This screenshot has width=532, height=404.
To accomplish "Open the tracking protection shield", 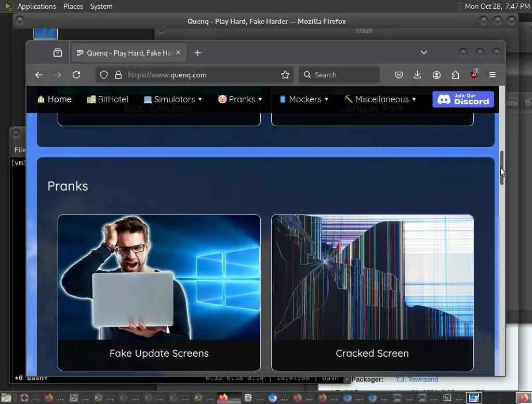I will (x=104, y=75).
